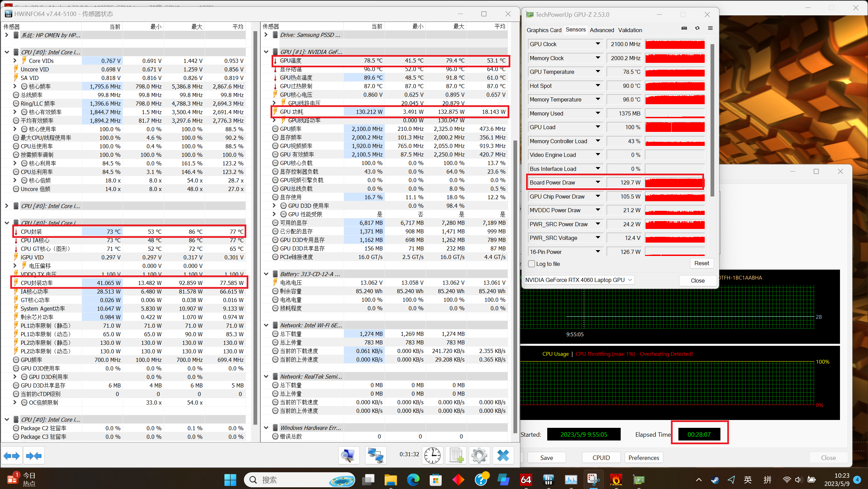Open Board Power Draw dropdown arrow
This screenshot has height=489, width=868.
597,182
